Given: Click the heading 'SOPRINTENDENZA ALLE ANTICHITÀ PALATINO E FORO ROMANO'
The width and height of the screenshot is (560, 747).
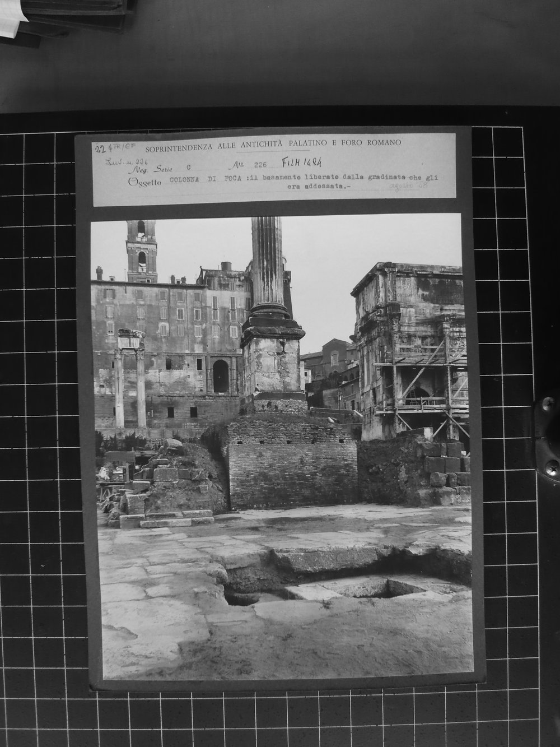Looking at the screenshot, I should [x=273, y=145].
